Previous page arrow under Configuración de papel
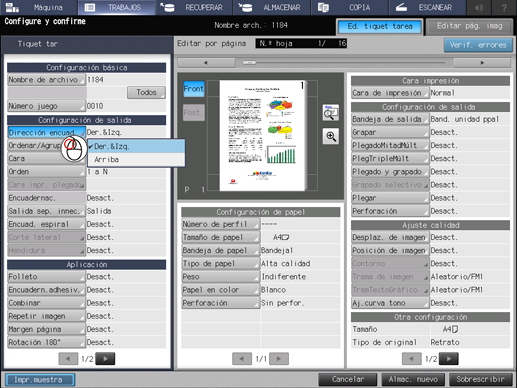 pyautogui.click(x=242, y=359)
